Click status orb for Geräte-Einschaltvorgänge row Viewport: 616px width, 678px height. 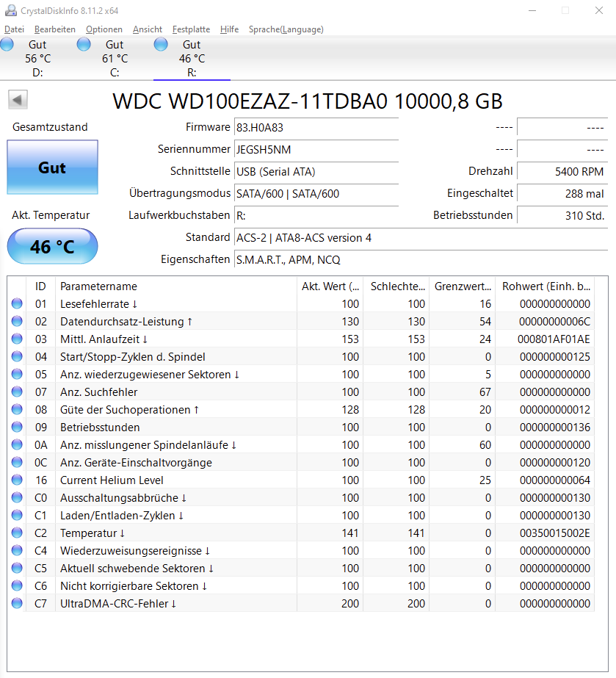tap(17, 462)
